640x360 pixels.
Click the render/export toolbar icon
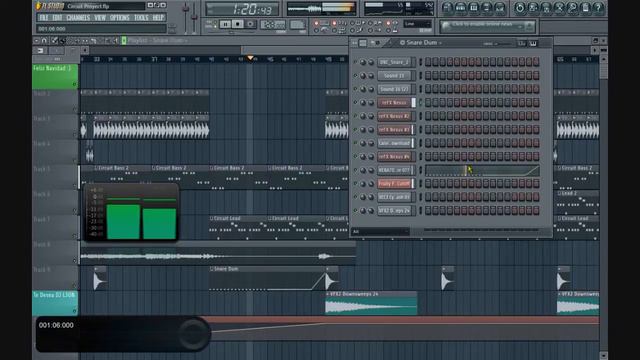coord(546,7)
